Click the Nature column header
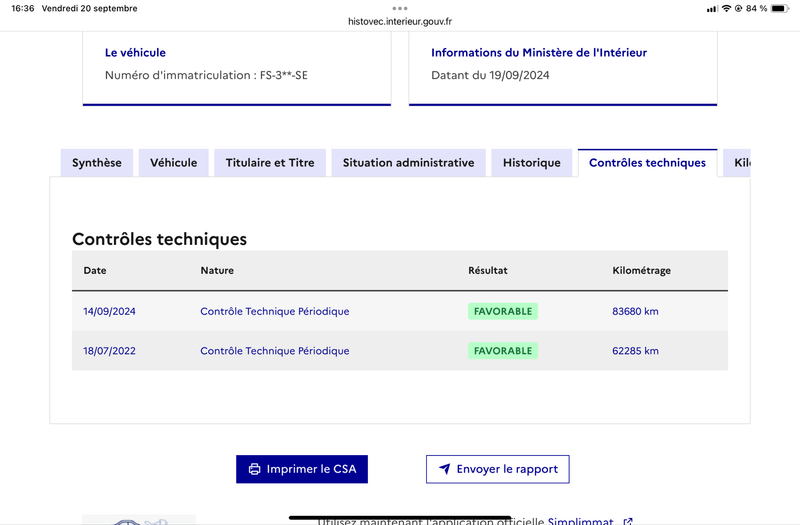800x525 pixels. pyautogui.click(x=217, y=270)
